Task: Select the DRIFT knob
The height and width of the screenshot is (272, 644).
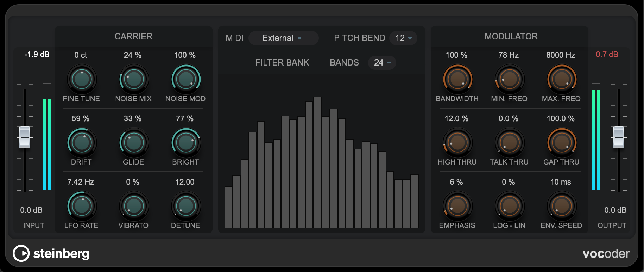Action: pyautogui.click(x=82, y=143)
